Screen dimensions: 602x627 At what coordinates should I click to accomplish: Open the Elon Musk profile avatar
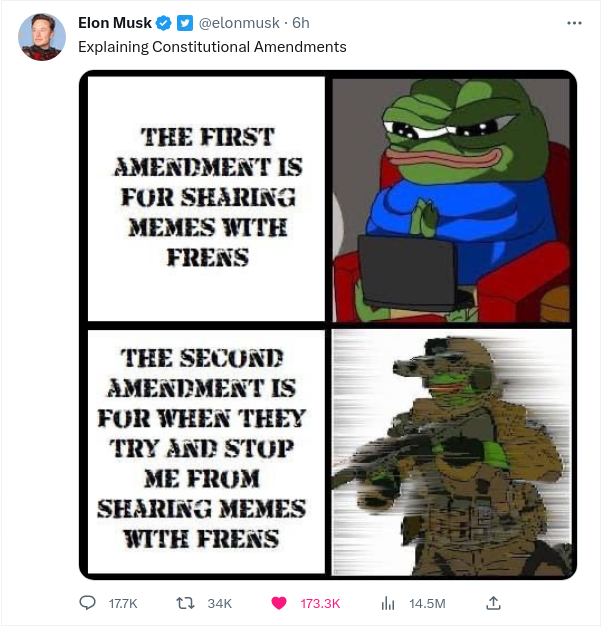point(42,37)
